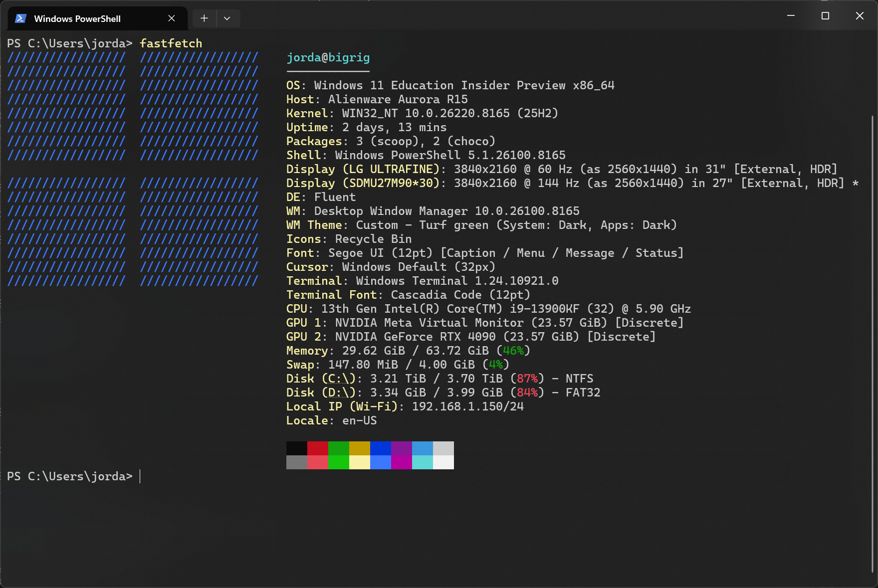Click the "Memory: 29.62 GiB / 63.72 GiB" line

(409, 351)
